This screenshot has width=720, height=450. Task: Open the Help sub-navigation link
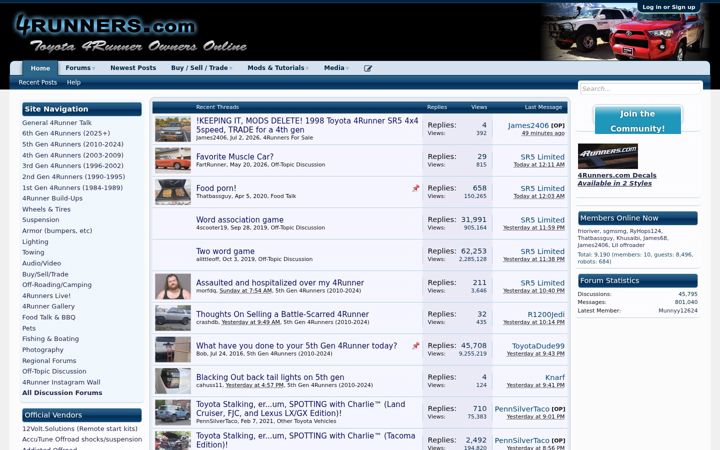(73, 82)
